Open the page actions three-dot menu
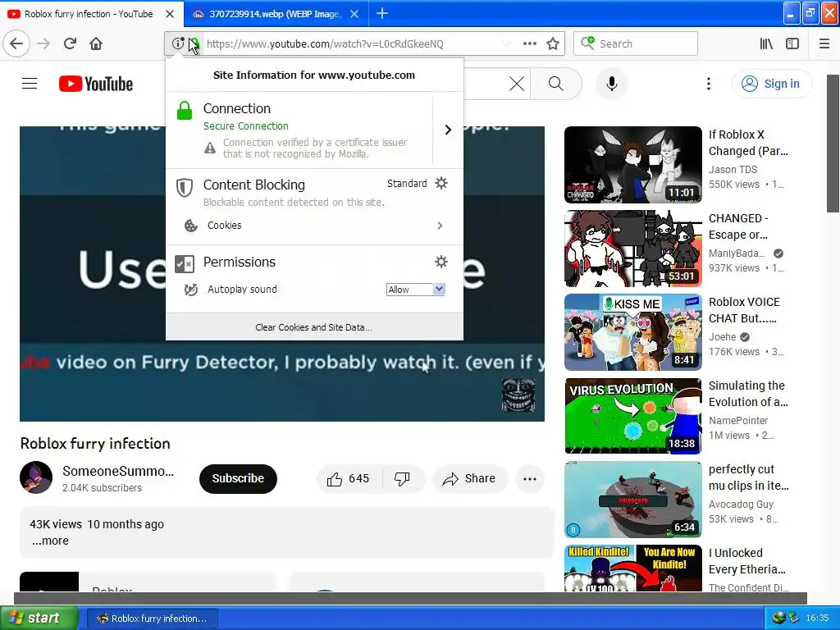840x630 pixels. (529, 43)
